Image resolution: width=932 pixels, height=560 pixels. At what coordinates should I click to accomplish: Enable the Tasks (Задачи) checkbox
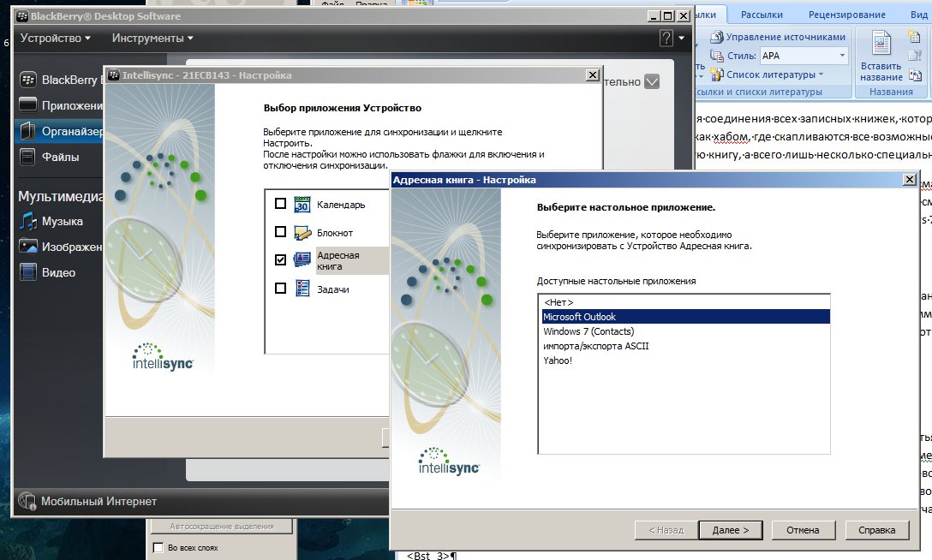pos(280,289)
